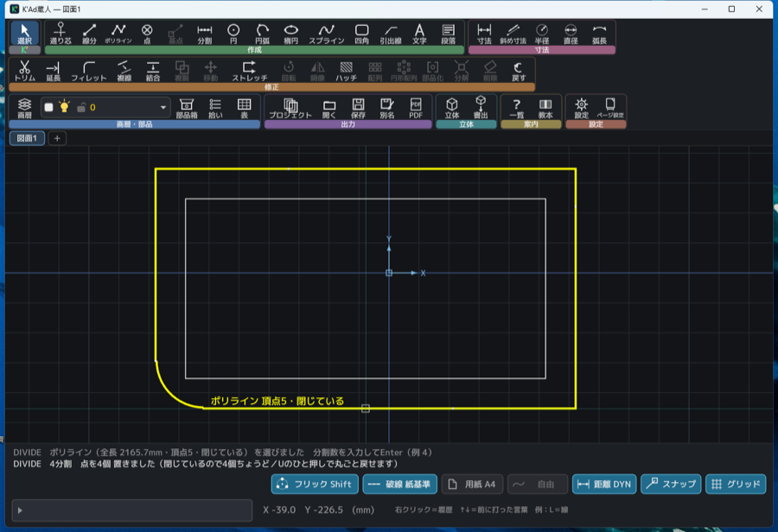Toggle スナップ snap mode
Image resolution: width=778 pixels, height=532 pixels.
(x=671, y=484)
